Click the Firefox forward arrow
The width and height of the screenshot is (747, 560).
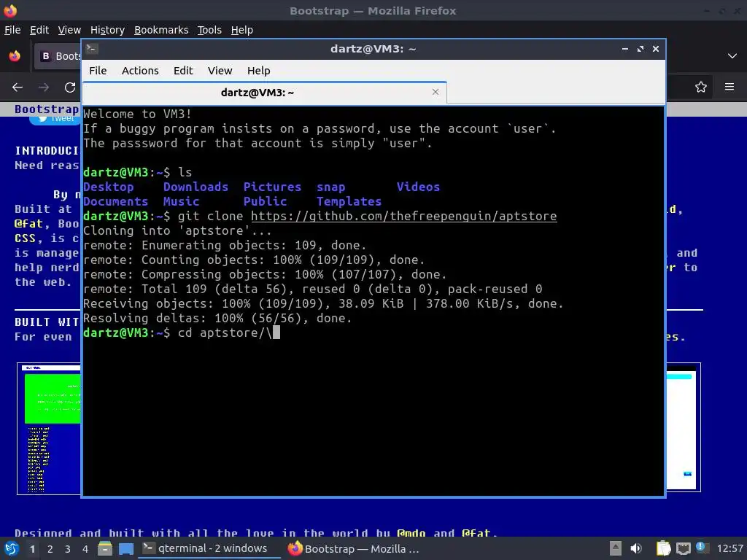point(44,87)
